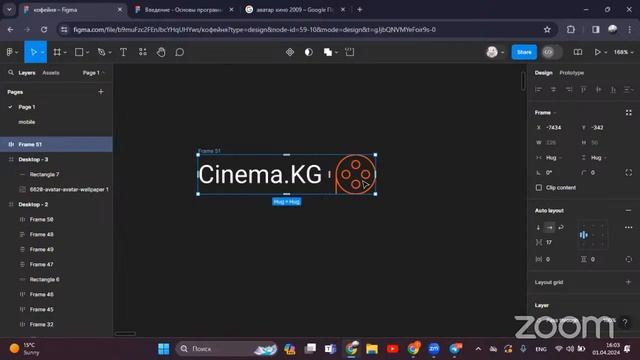
Task: Switch to the Design tab
Action: pyautogui.click(x=544, y=73)
